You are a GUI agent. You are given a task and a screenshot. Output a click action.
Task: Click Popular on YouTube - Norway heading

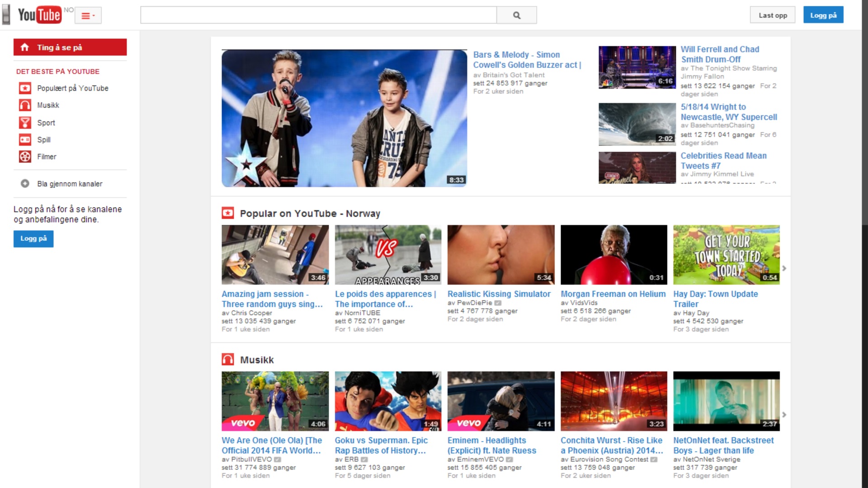pyautogui.click(x=310, y=213)
